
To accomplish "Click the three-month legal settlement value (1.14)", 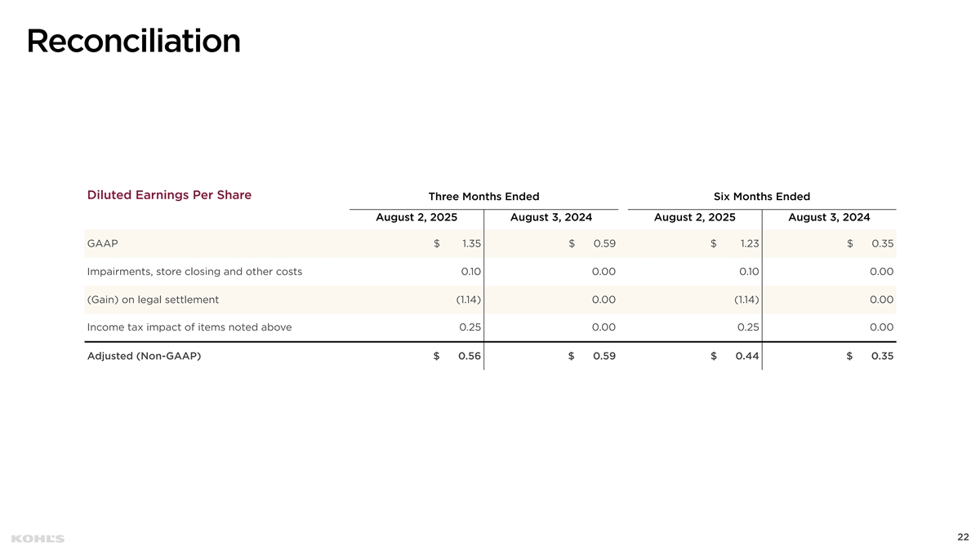I will [468, 300].
